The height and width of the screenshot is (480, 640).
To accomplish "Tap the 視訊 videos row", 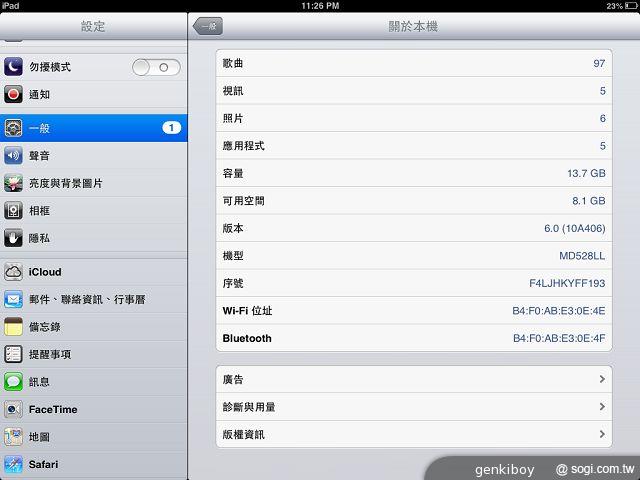I will click(x=414, y=91).
